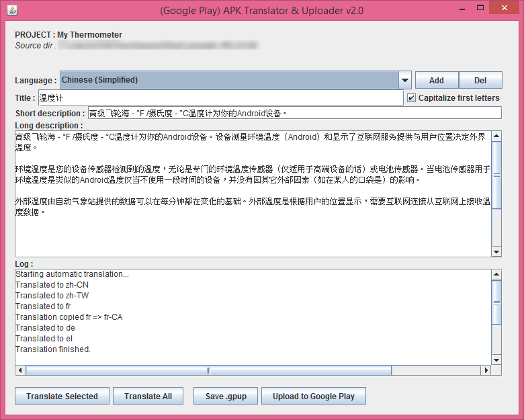This screenshot has width=524, height=420.
Task: Click Log horizontal scrollbar right arrow
Action: pos(486,370)
